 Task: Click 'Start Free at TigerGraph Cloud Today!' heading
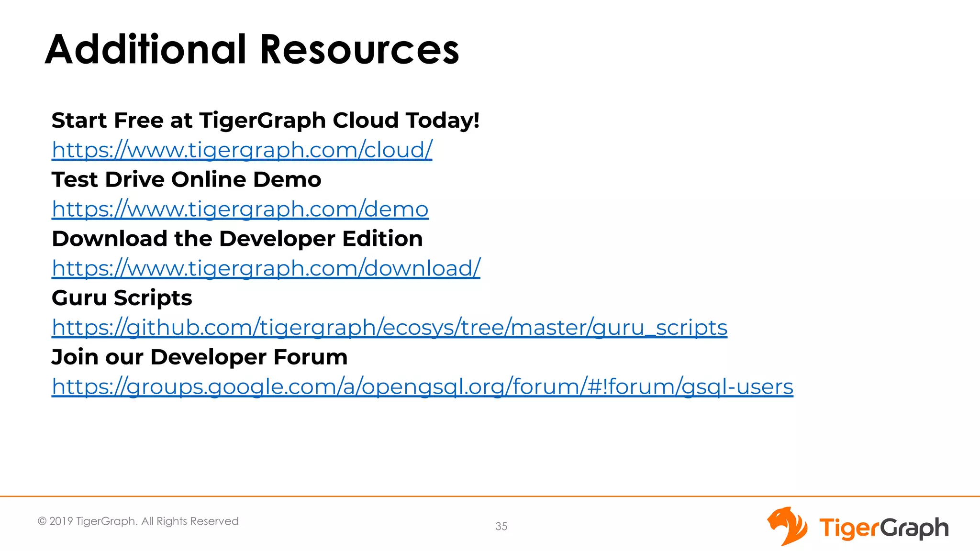point(266,121)
